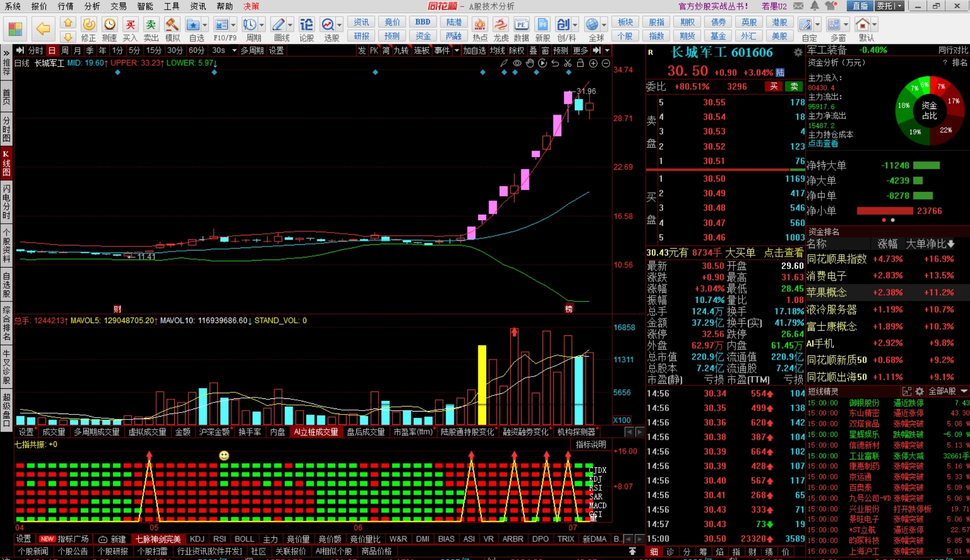Select the KDJ indicator tab

(x=197, y=539)
